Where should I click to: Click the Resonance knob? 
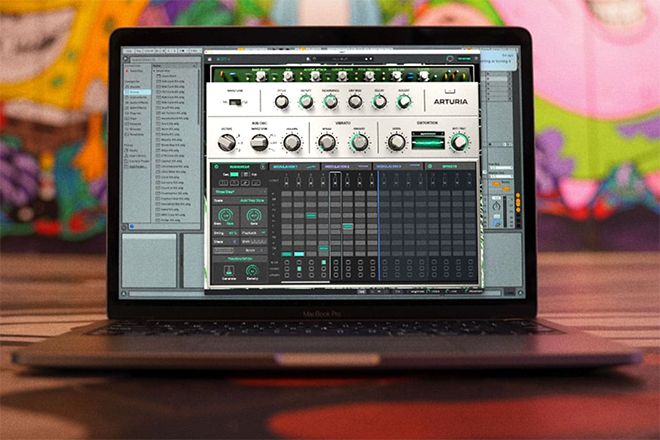coord(330,102)
